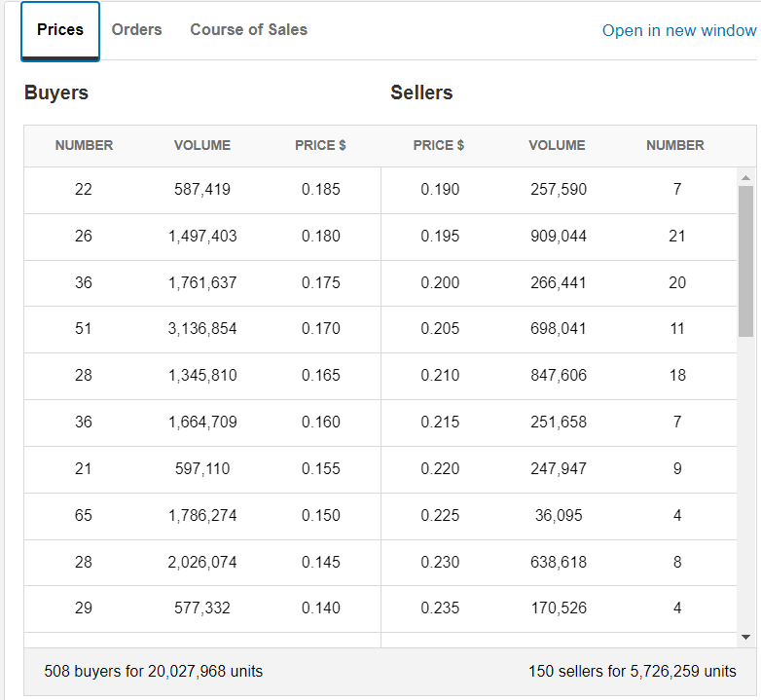Open the Course of Sales tab
The height and width of the screenshot is (700, 761).
click(248, 29)
